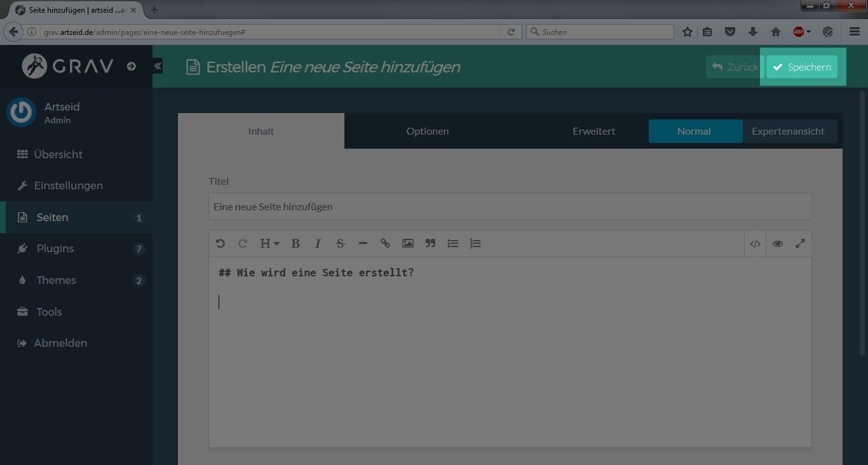Apply italic formatting in editor toolbar
This screenshot has width=868, height=465.
[318, 243]
